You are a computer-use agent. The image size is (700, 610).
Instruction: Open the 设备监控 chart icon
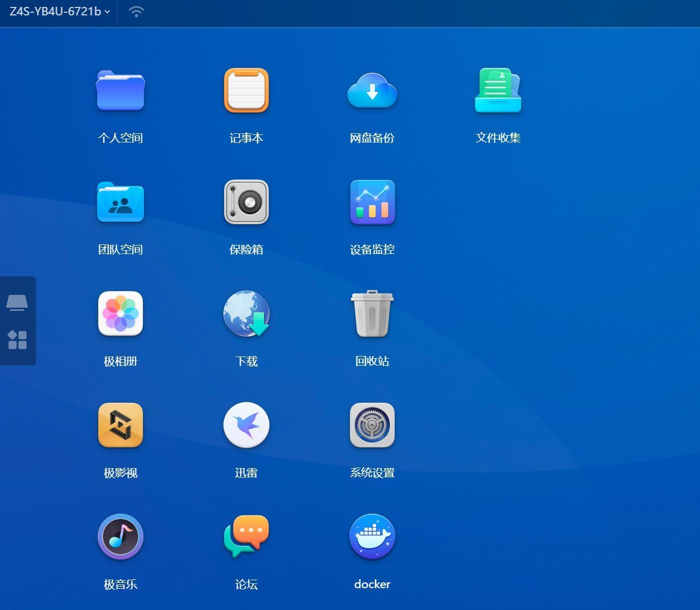(372, 202)
